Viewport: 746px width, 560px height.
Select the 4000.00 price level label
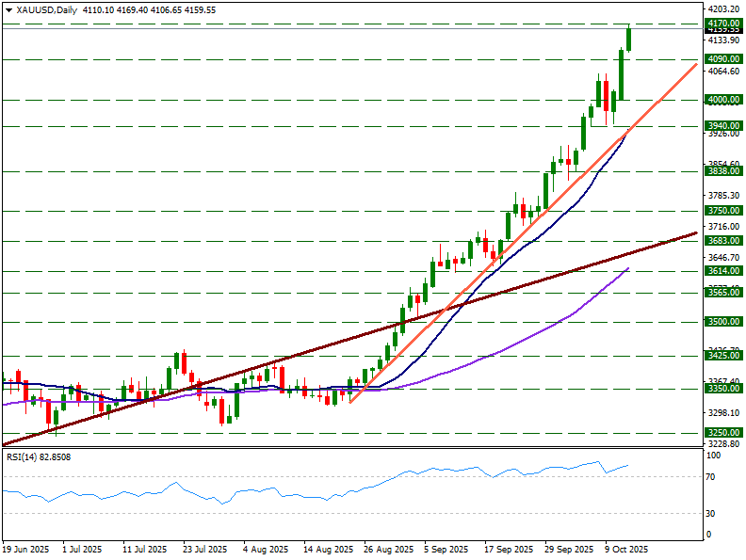(x=722, y=100)
